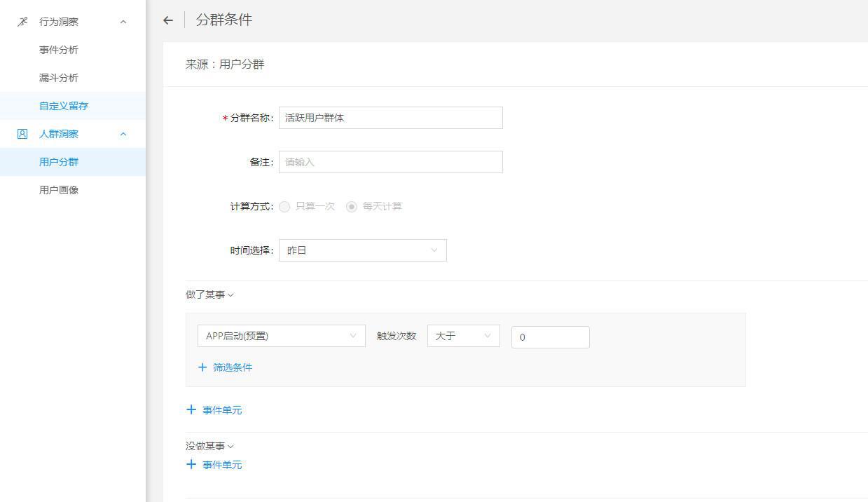Click 事件单元 link under 没做某事
The image size is (868, 502).
pyautogui.click(x=222, y=465)
